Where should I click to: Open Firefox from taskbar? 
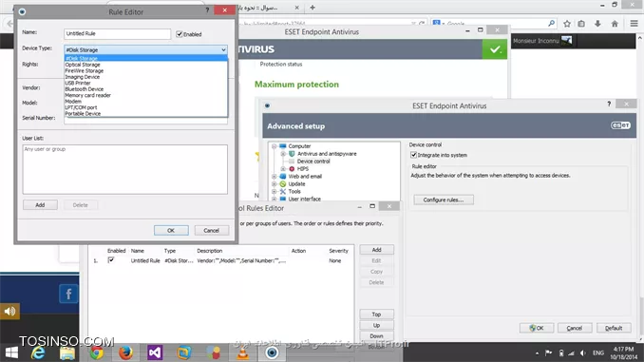pos(125,352)
